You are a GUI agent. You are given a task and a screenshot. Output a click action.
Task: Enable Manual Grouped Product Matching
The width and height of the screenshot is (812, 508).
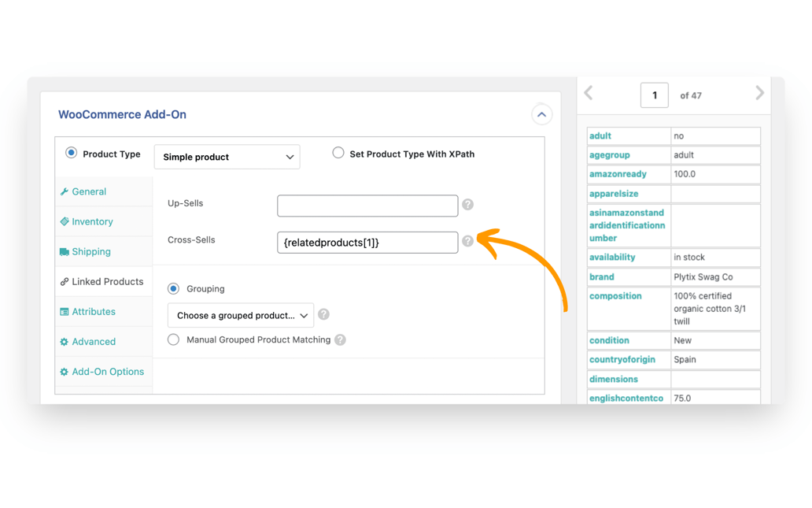coord(173,340)
